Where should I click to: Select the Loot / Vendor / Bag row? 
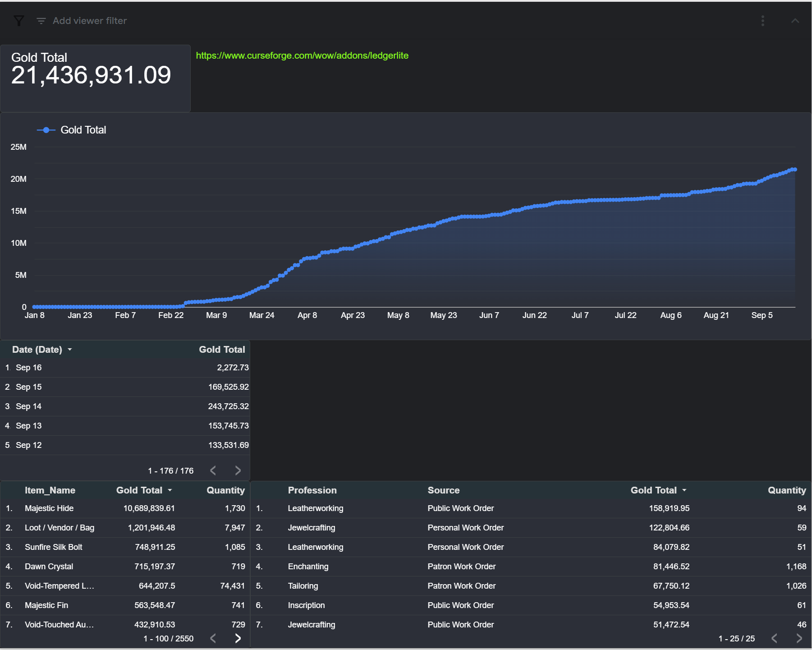[125, 528]
